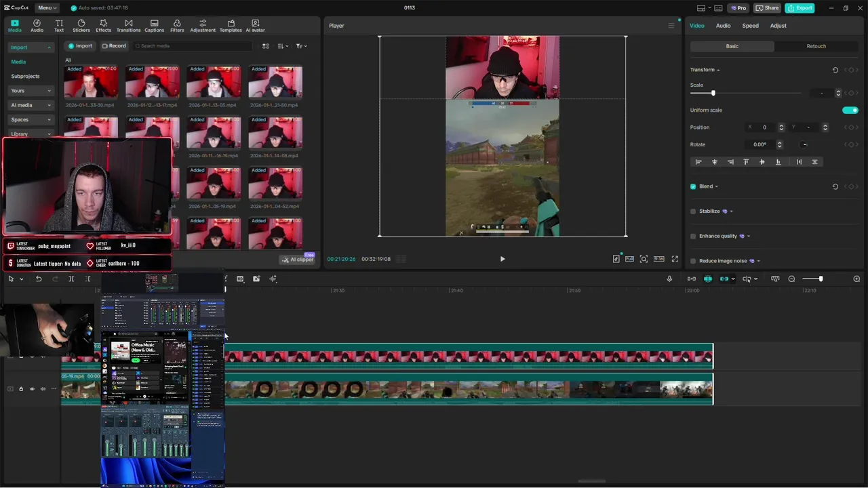Select the Retouch sub-tab
868x488 pixels.
[816, 46]
